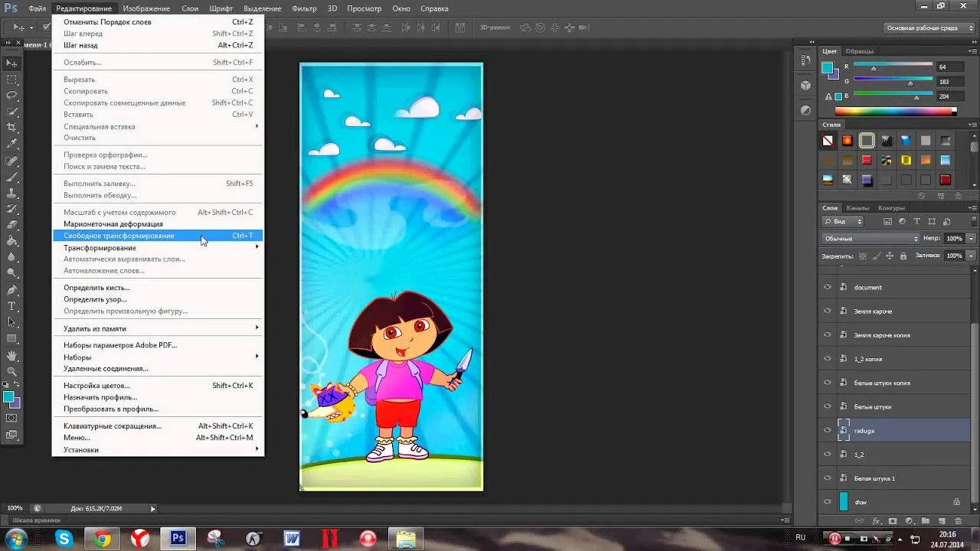980x551 pixels.
Task: Hide the белые штуки layer
Action: tap(827, 406)
